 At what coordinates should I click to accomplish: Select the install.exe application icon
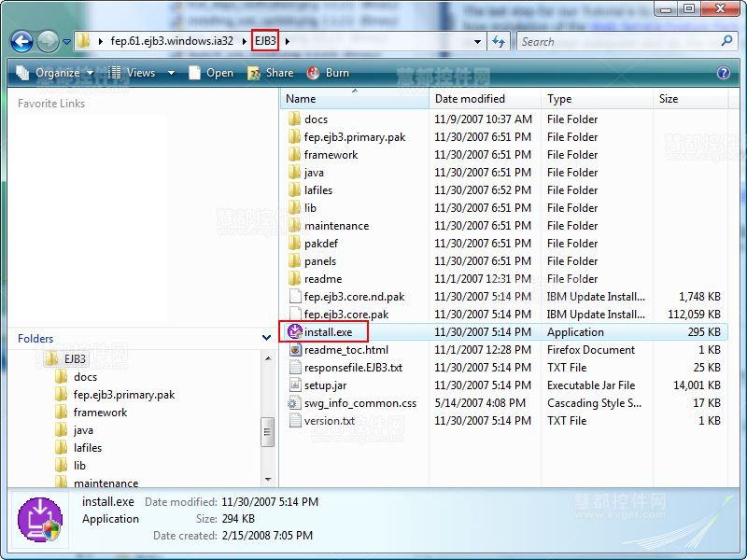click(x=295, y=331)
